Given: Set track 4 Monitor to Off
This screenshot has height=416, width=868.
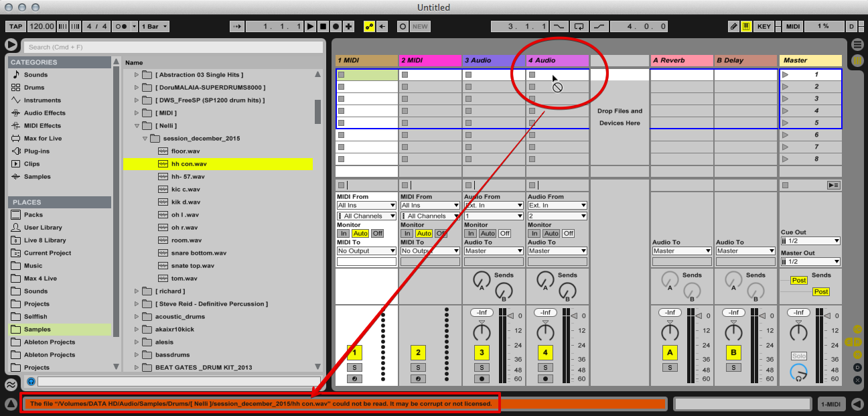Looking at the screenshot, I should point(568,234).
